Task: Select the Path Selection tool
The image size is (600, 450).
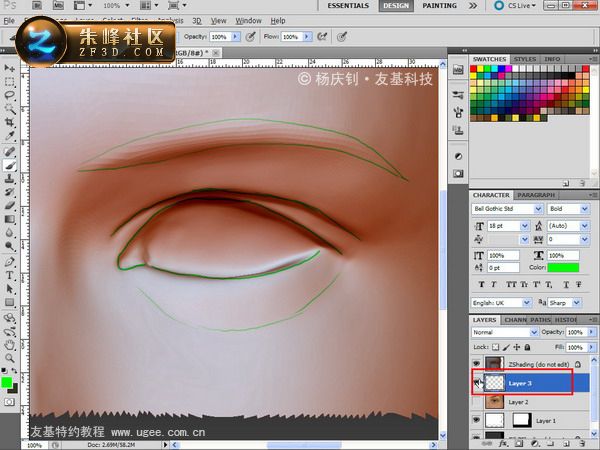Action: pos(9,289)
